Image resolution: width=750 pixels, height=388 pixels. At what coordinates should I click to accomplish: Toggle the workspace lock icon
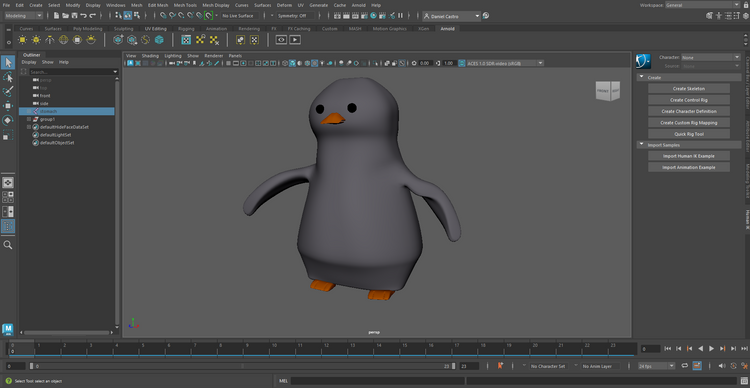click(x=745, y=5)
